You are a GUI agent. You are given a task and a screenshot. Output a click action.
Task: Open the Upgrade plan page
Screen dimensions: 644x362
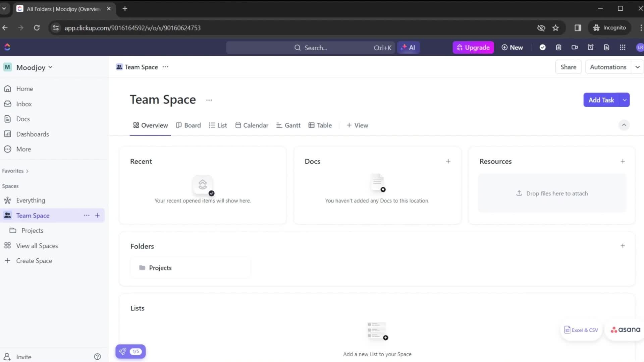pyautogui.click(x=473, y=48)
